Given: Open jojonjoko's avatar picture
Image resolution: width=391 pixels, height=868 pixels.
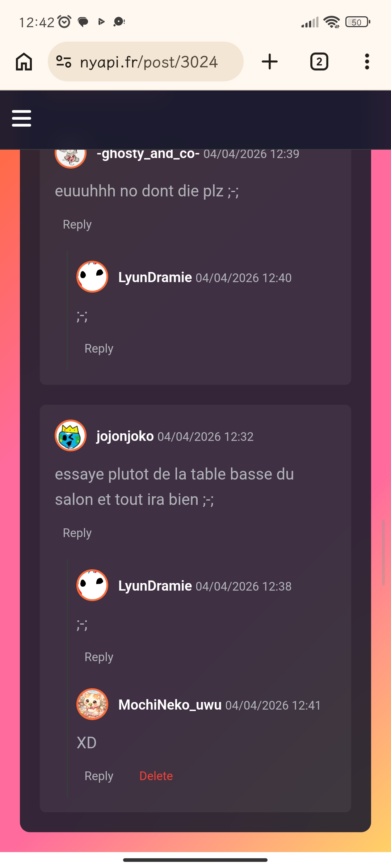Looking at the screenshot, I should click(x=71, y=435).
